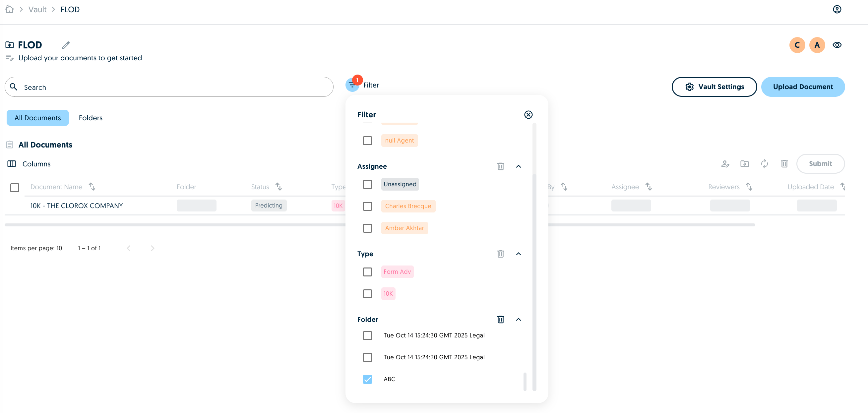Uncheck the ABC folder checkbox
868x413 pixels.
(367, 379)
